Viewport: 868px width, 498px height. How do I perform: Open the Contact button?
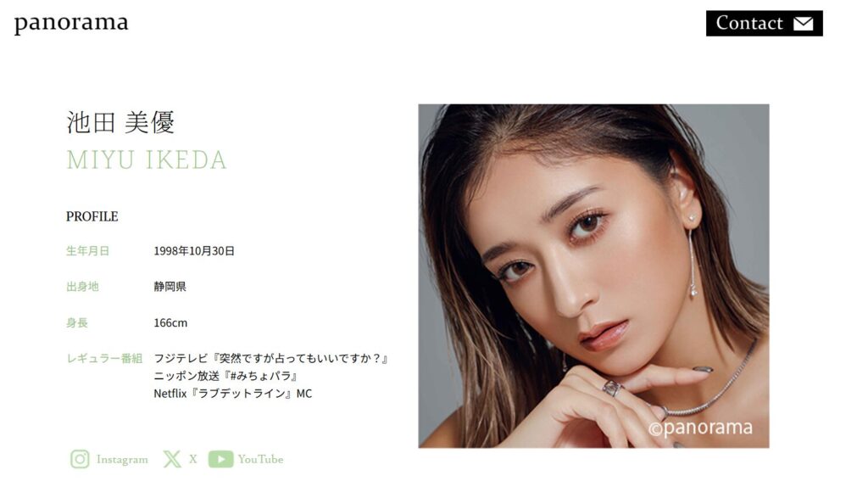coord(765,23)
